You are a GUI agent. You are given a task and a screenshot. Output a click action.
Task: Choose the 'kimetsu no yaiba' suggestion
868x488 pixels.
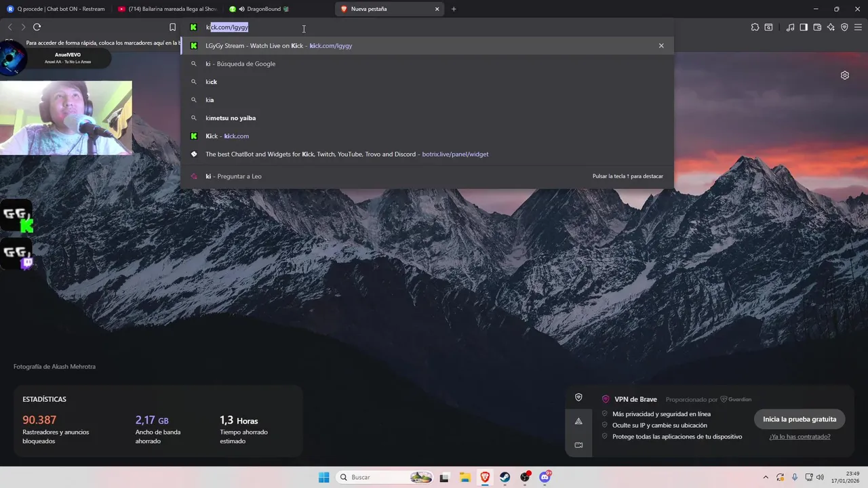[427, 118]
